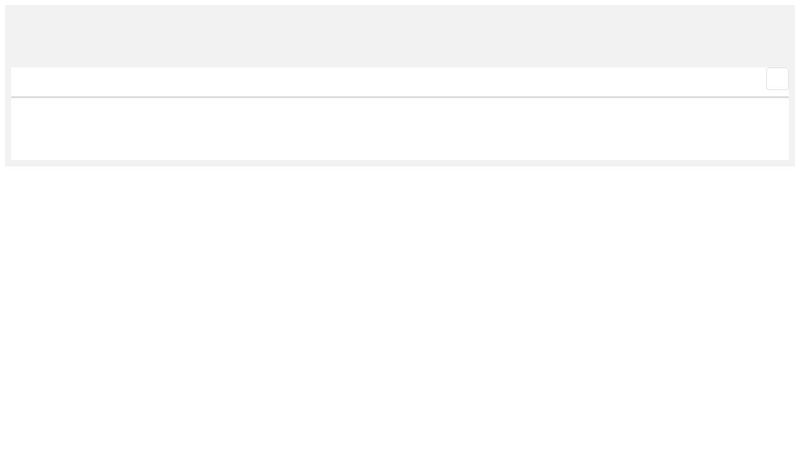Click the empty white panel below the divider
800x450 pixels.
[x=400, y=129]
